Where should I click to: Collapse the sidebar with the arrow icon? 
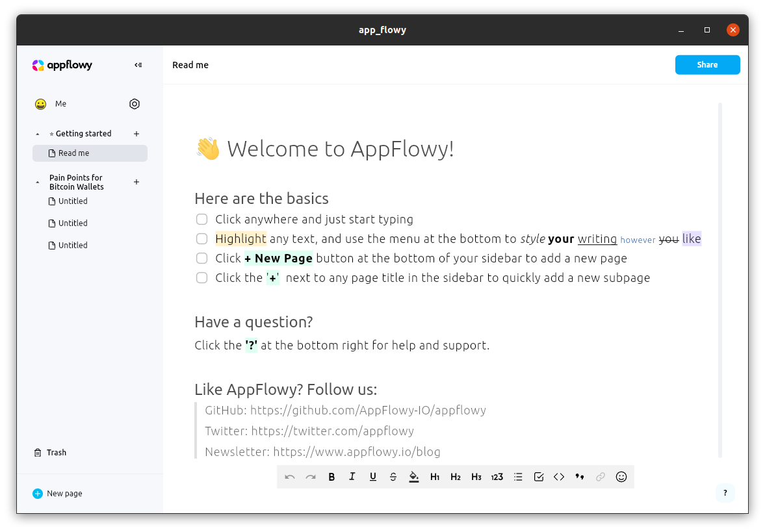coord(138,65)
